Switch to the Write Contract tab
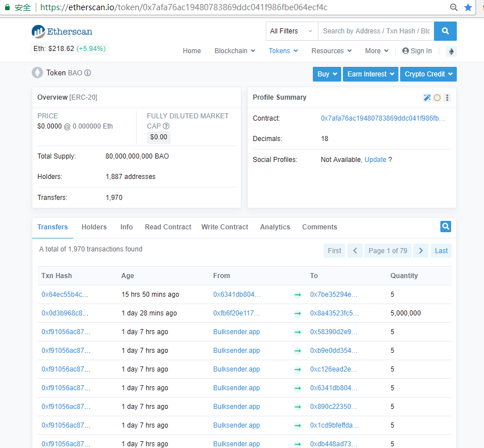This screenshot has height=448, width=484. click(224, 227)
